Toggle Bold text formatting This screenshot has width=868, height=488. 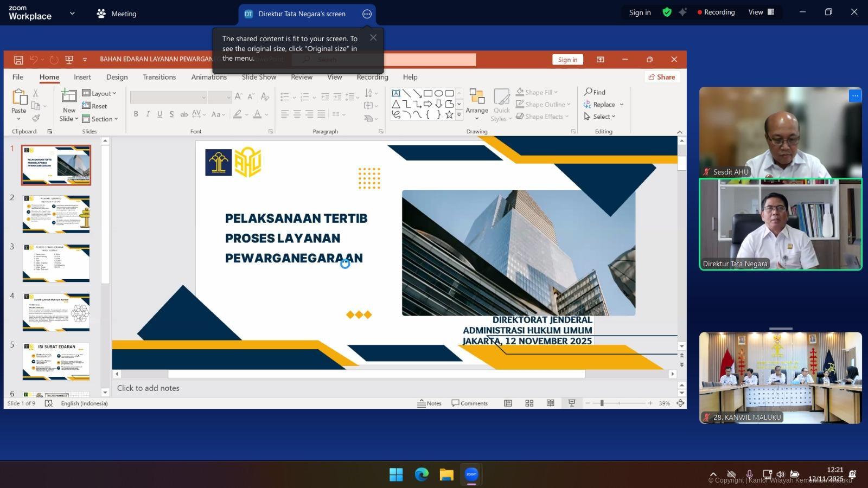pos(136,114)
